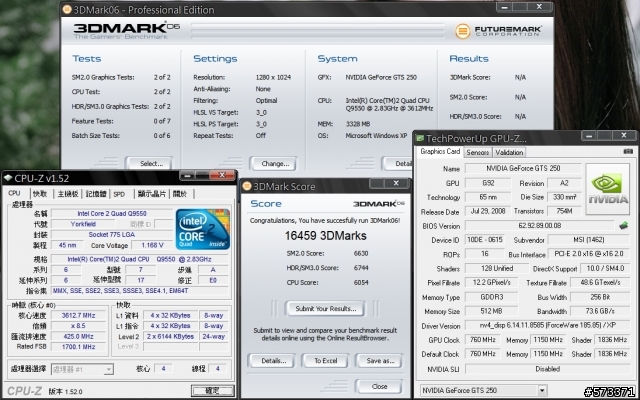640x400 pixels.
Task: Click the HDR/SM3.0 Score value 6744
Action: 361,268
